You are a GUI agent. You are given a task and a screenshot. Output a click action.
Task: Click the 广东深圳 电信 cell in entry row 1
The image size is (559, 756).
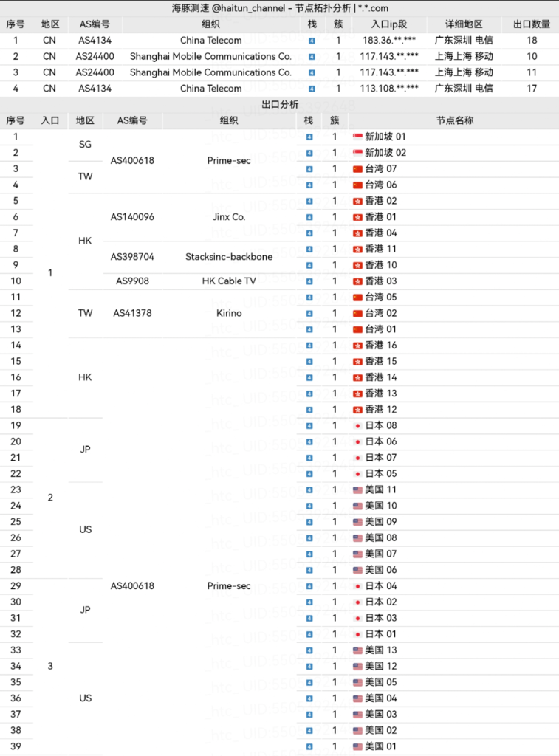[464, 41]
